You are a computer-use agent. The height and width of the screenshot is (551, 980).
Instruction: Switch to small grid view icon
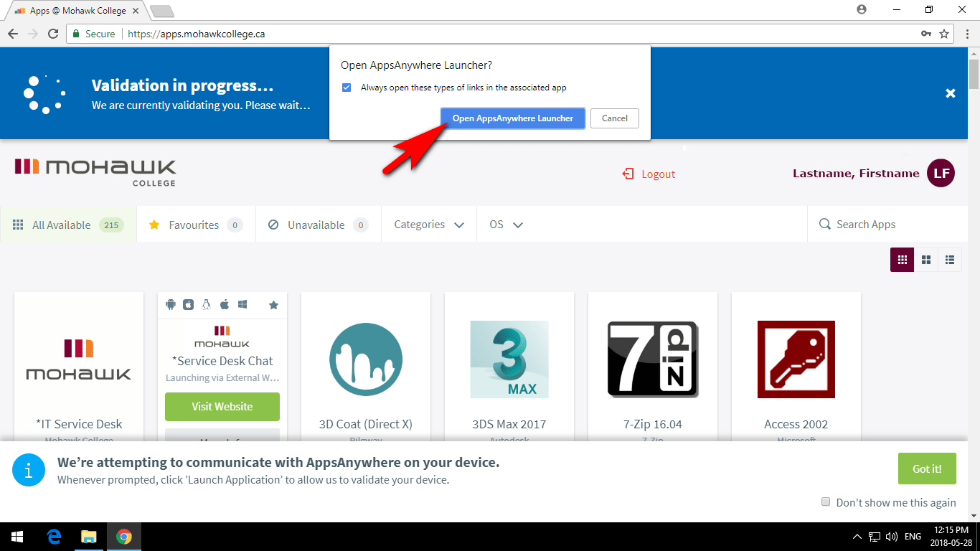point(903,260)
